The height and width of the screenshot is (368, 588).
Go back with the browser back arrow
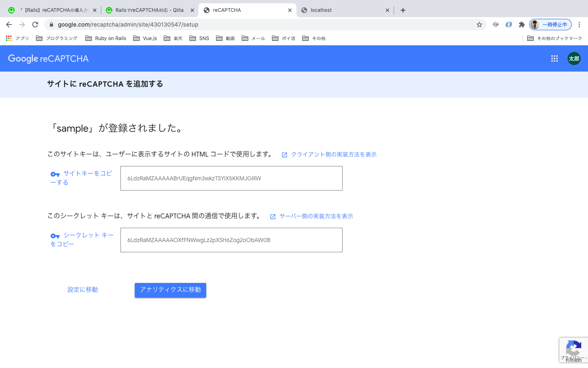(9, 25)
